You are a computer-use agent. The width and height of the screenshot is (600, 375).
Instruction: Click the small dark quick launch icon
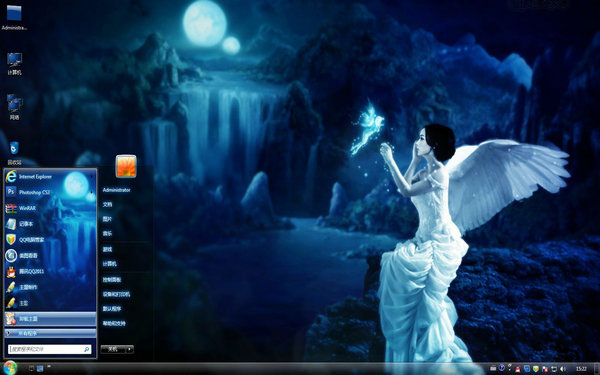point(32,368)
